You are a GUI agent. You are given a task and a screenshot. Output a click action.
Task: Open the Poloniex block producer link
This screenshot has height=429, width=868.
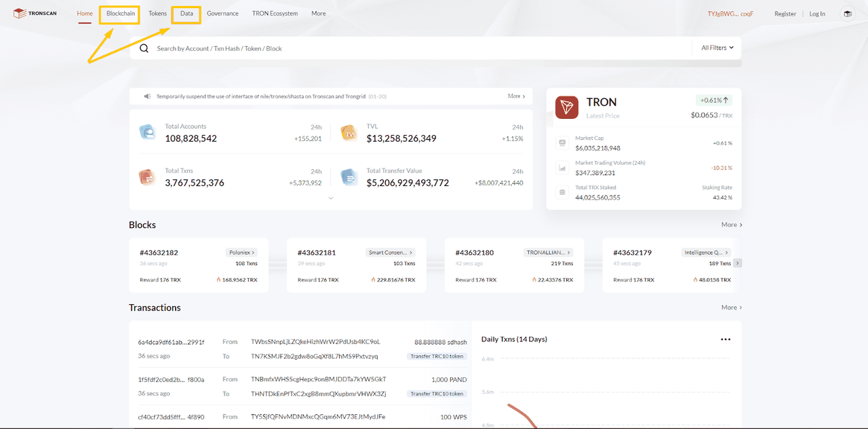(x=241, y=252)
